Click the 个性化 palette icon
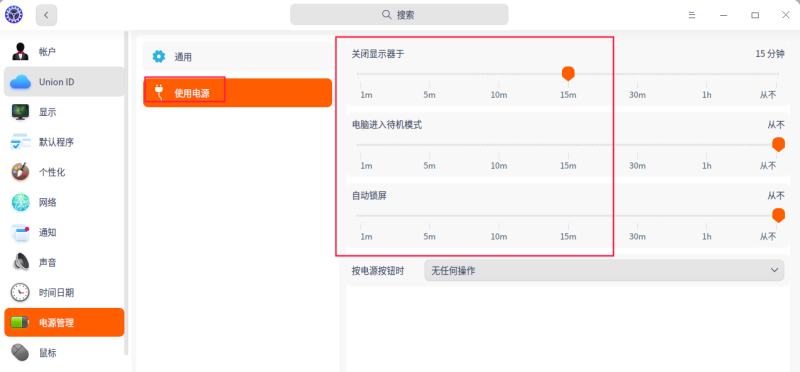800x372 pixels. click(20, 172)
